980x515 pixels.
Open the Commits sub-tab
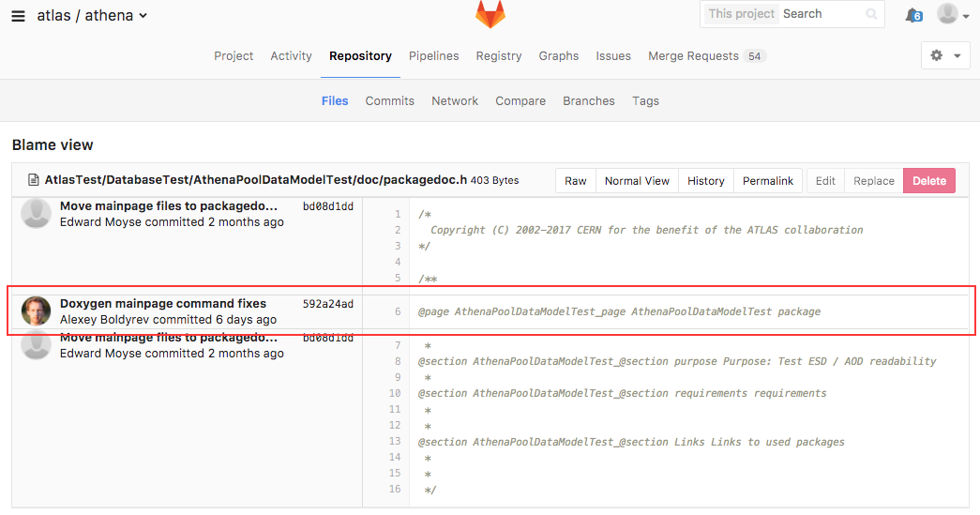click(x=390, y=100)
